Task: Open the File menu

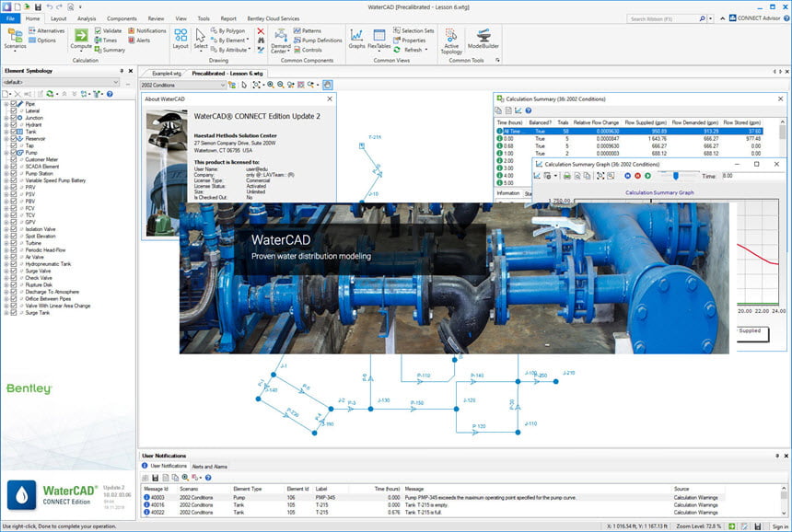Action: point(10,18)
